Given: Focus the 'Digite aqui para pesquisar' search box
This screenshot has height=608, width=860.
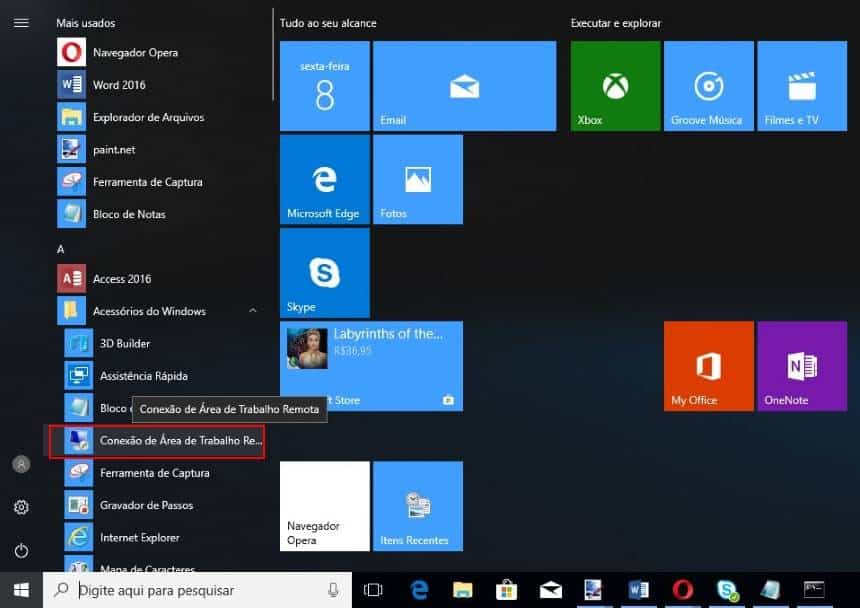Looking at the screenshot, I should tap(197, 590).
